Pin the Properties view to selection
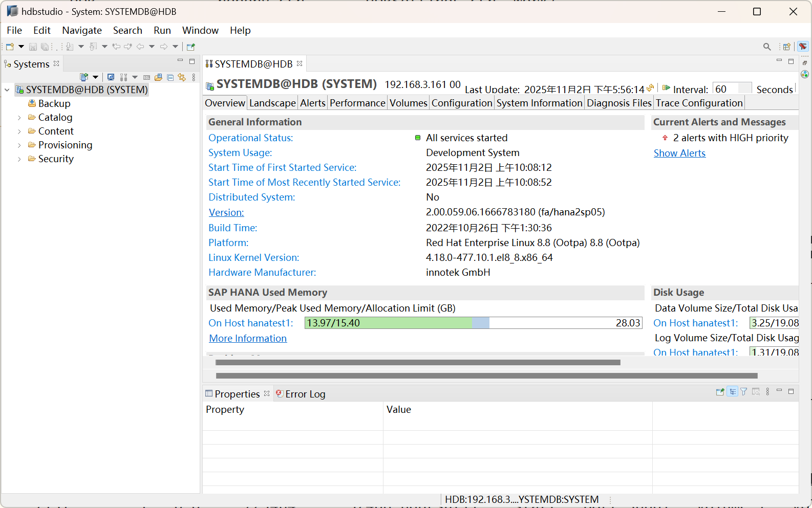Viewport: 812px width, 508px height. pos(720,392)
